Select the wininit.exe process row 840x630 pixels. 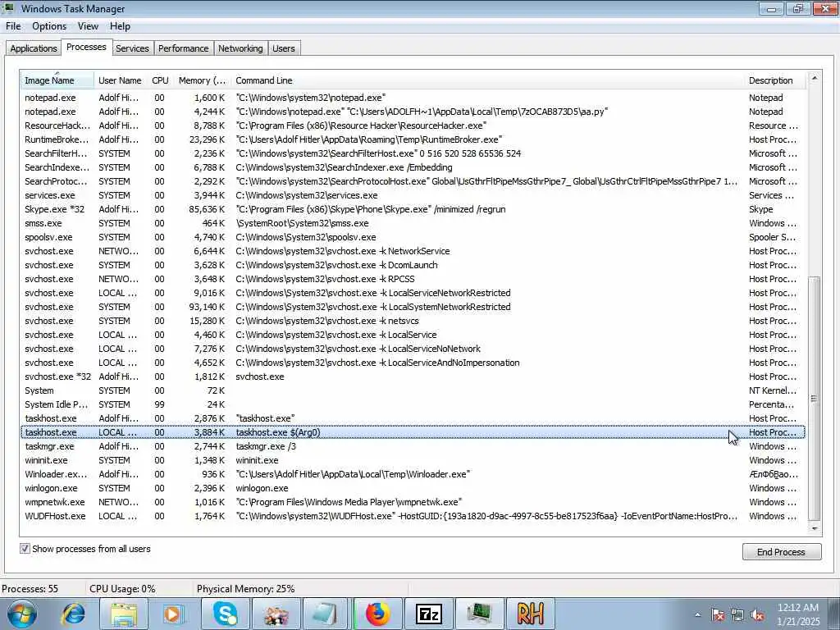tap(413, 460)
